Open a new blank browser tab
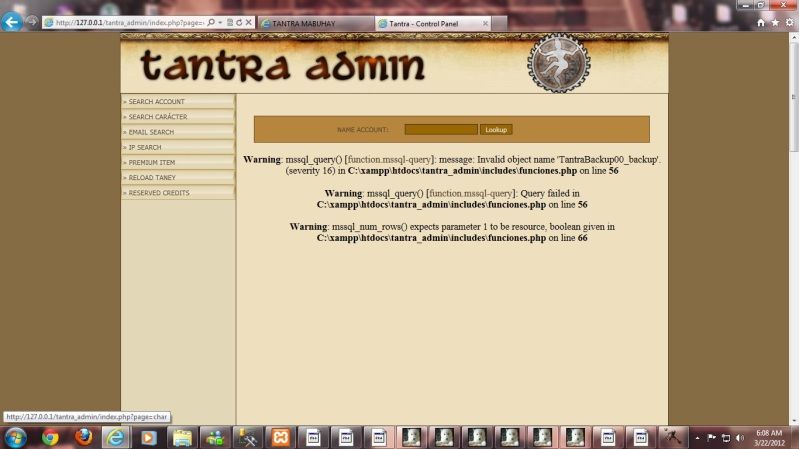Image resolution: width=799 pixels, height=449 pixels. 499,23
